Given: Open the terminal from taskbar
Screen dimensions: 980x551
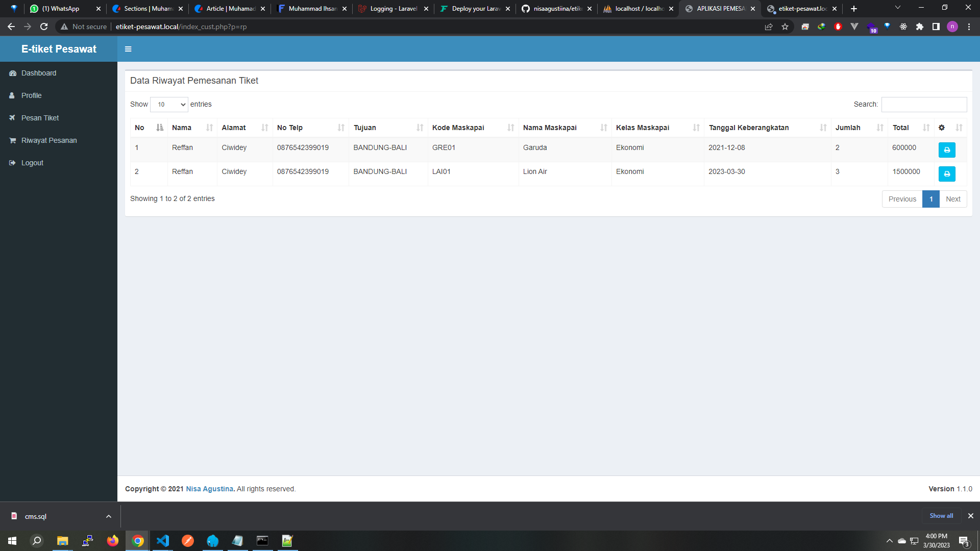Looking at the screenshot, I should point(262,541).
